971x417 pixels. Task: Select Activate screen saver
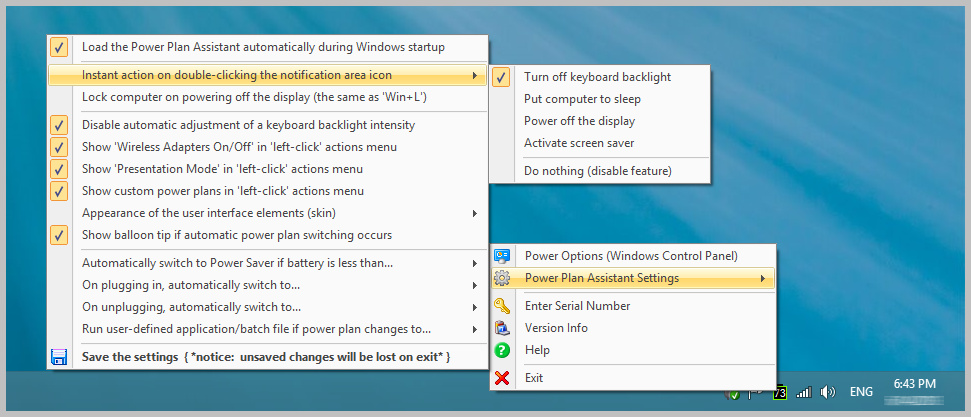point(599,143)
